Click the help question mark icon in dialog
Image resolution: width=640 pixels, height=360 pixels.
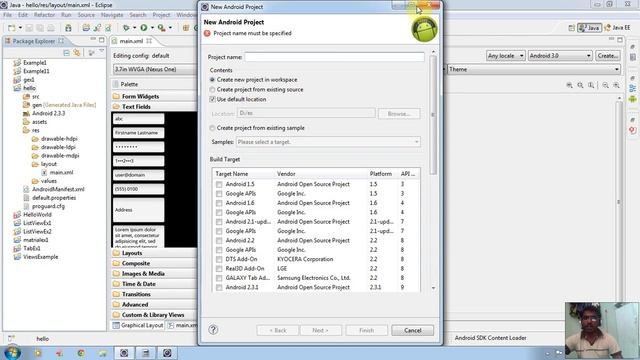(x=213, y=330)
